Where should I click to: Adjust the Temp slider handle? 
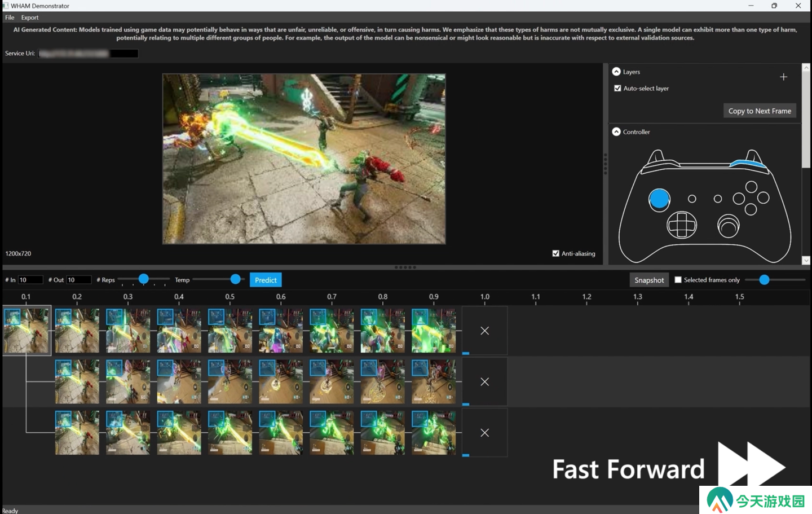(236, 279)
